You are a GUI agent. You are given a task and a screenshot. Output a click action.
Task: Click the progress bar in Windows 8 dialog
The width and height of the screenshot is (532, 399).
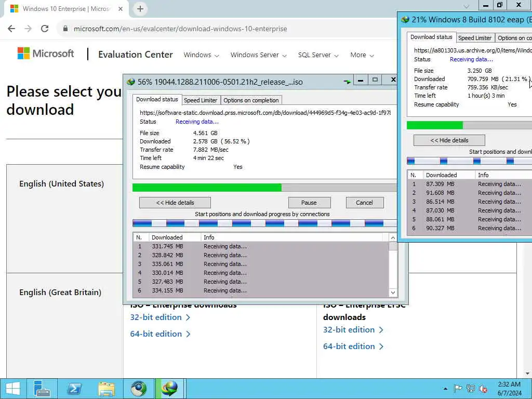click(469, 125)
